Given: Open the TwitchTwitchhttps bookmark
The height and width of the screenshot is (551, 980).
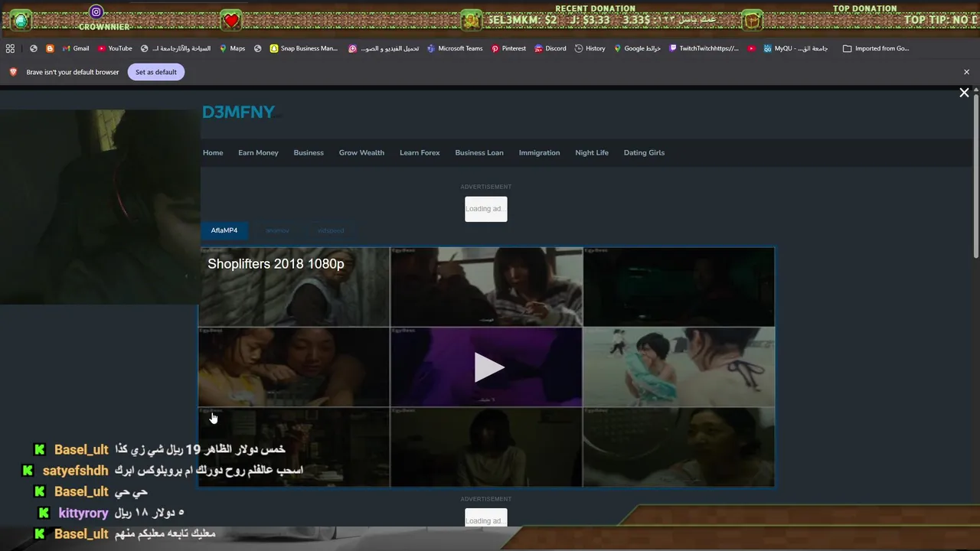Looking at the screenshot, I should [704, 48].
